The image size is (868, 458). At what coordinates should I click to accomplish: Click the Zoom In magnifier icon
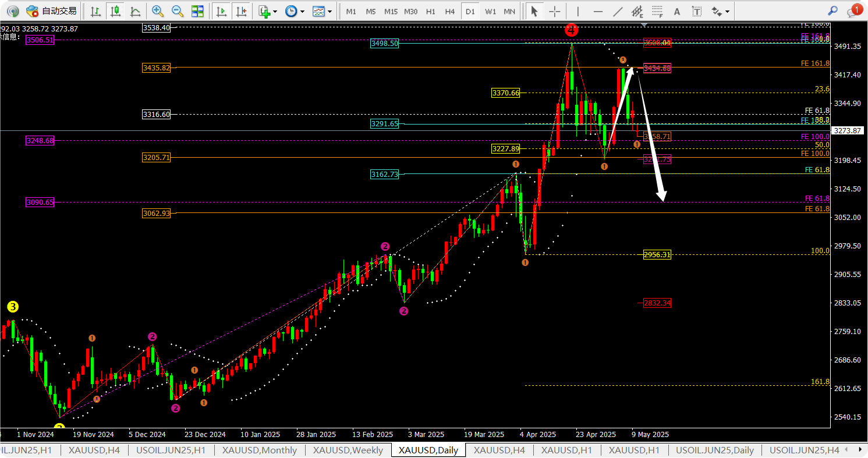click(x=157, y=11)
